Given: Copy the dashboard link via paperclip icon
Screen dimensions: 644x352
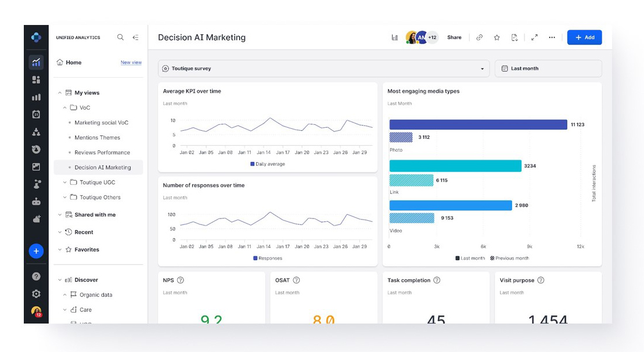Looking at the screenshot, I should coord(479,37).
